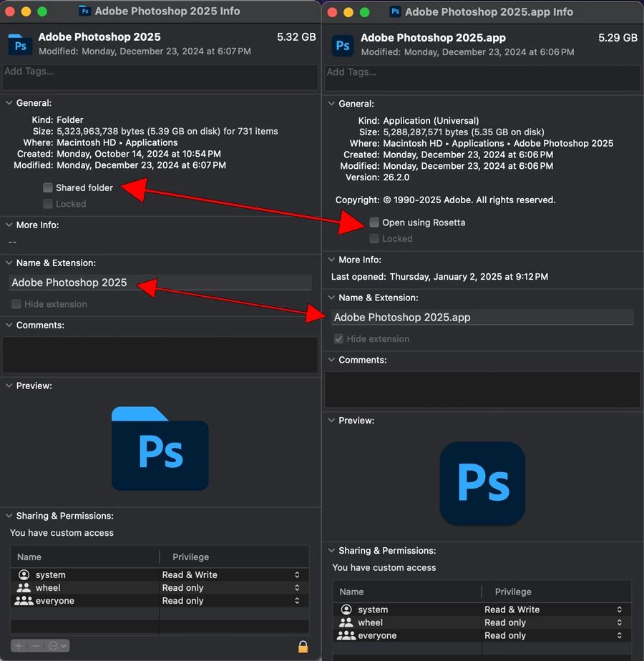Image resolution: width=644 pixels, height=661 pixels.
Task: Click the wheel group icon in left window
Action: [x=24, y=587]
